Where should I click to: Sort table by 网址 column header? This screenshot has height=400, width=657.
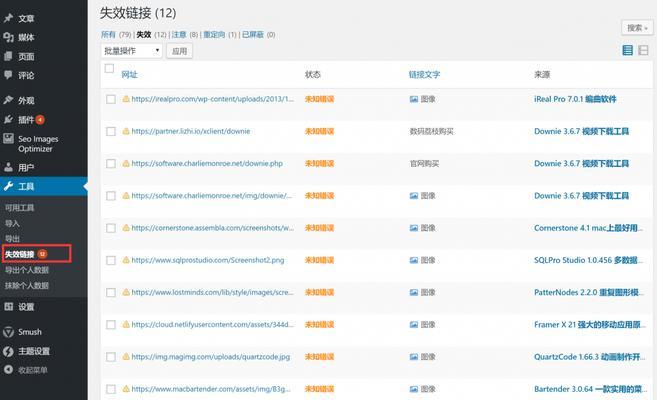pos(129,75)
